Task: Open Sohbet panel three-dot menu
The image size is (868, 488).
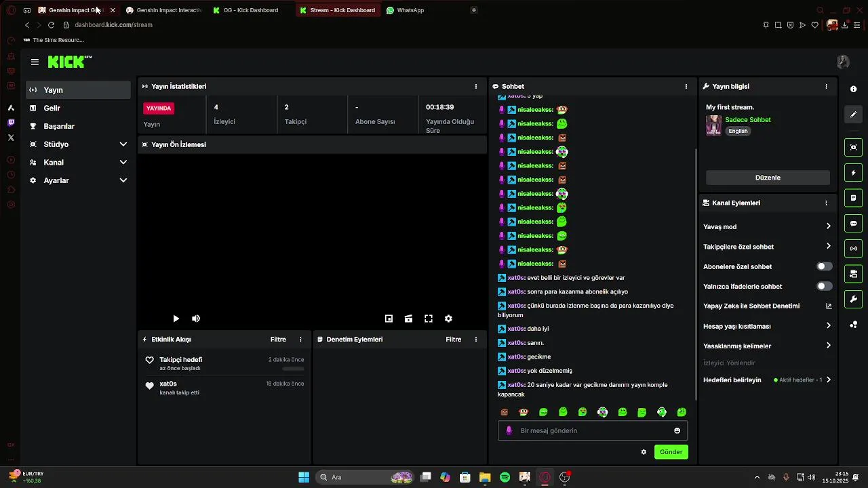Action: [x=686, y=86]
